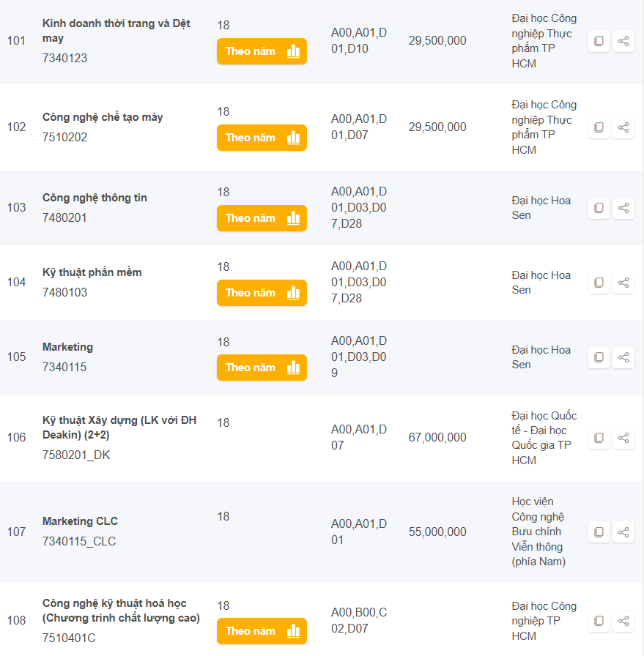This screenshot has height=656, width=644.
Task: Copy the Kỹ thuật phần mềm row
Action: 599,283
